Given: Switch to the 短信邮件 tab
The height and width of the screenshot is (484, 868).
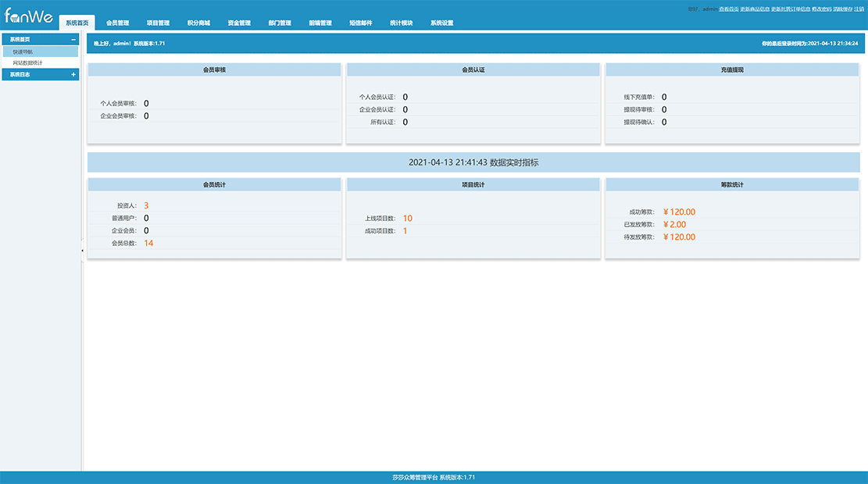Looking at the screenshot, I should pyautogui.click(x=361, y=23).
